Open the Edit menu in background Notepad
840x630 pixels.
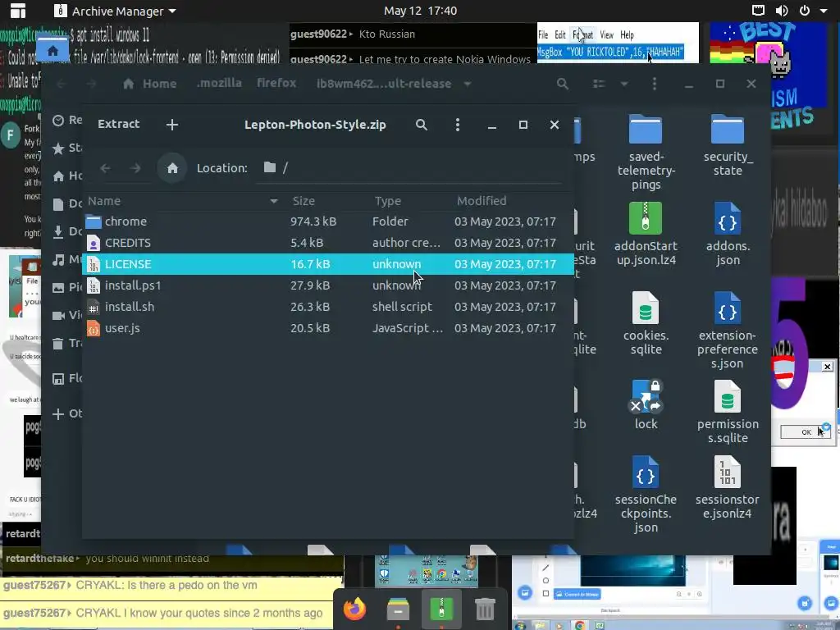pos(559,34)
